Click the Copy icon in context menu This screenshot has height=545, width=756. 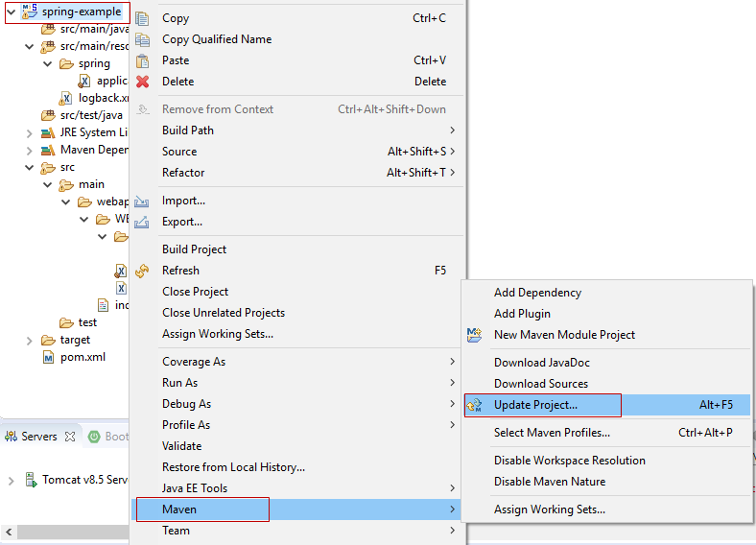142,18
